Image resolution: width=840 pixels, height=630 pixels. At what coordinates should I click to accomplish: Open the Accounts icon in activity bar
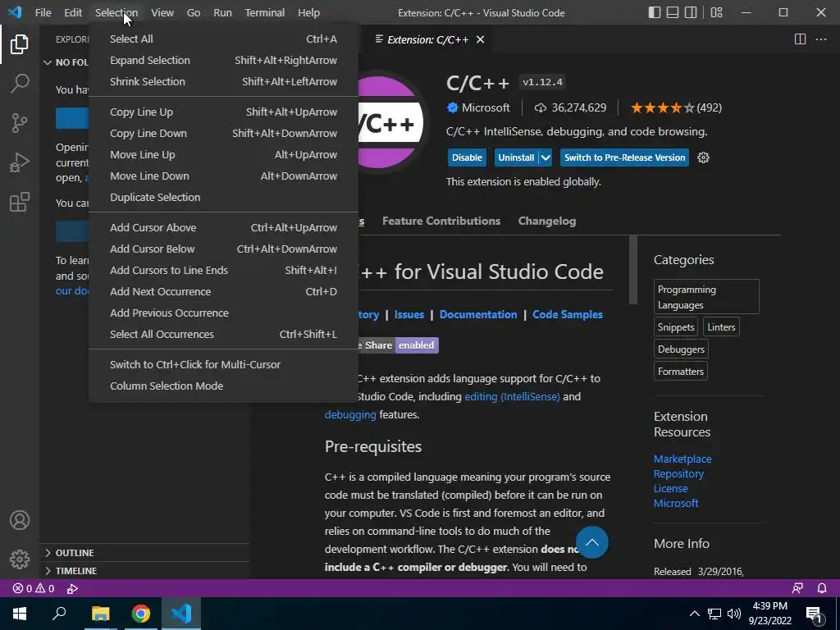point(20,520)
